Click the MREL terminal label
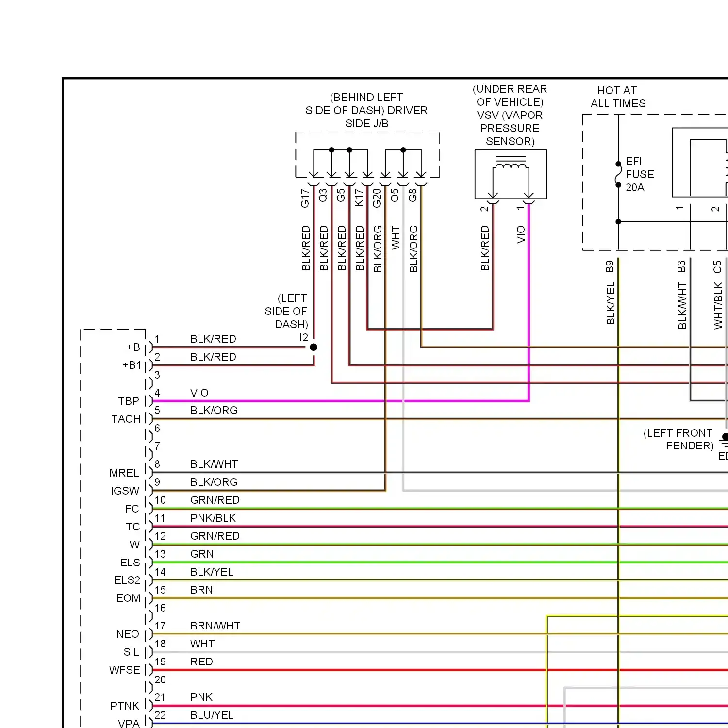The width and height of the screenshot is (728, 728). click(x=124, y=473)
